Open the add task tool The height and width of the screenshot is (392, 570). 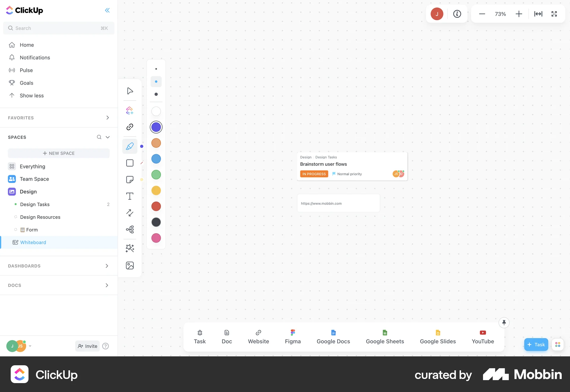[130, 110]
